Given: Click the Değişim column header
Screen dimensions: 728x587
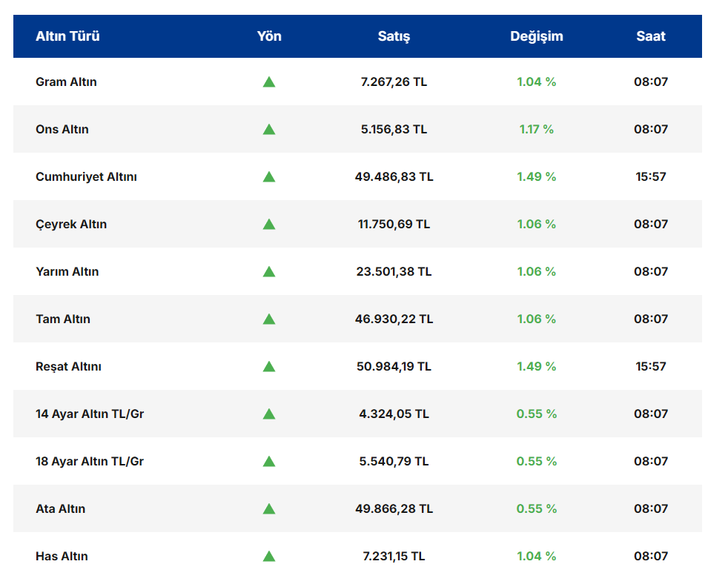Looking at the screenshot, I should click(x=536, y=36).
